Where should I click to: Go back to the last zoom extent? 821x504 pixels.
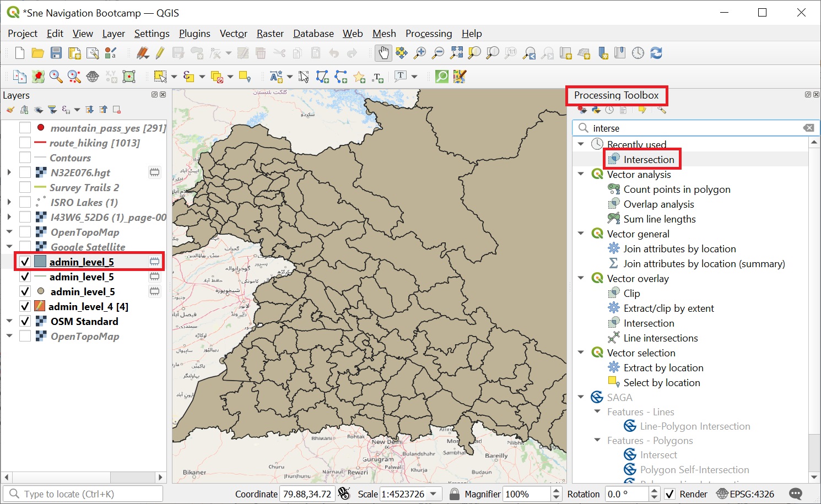(529, 53)
